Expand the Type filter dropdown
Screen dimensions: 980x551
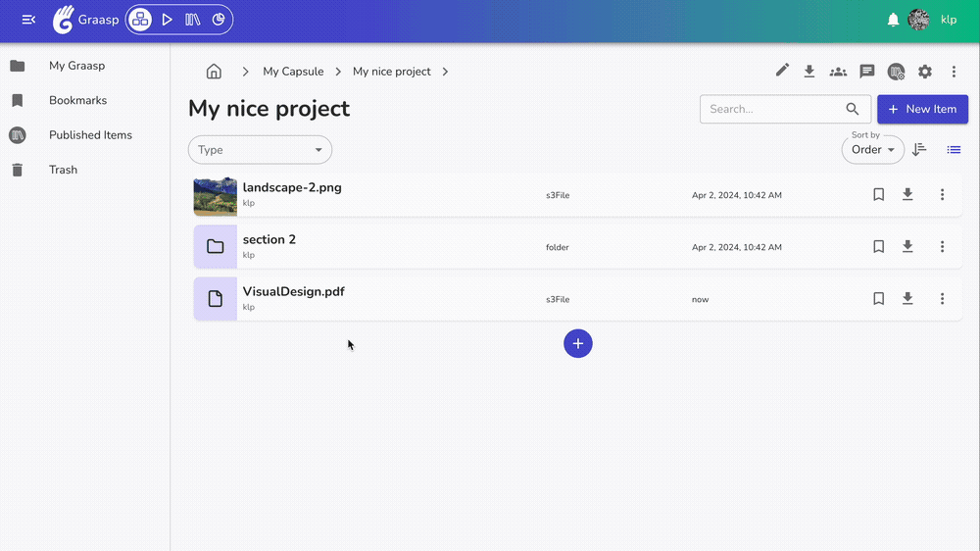tap(260, 150)
